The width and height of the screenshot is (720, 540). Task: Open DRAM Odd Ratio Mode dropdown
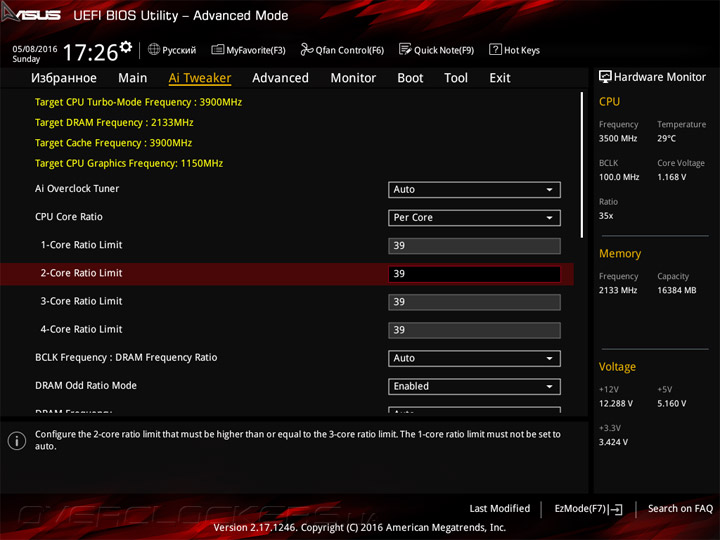point(474,386)
